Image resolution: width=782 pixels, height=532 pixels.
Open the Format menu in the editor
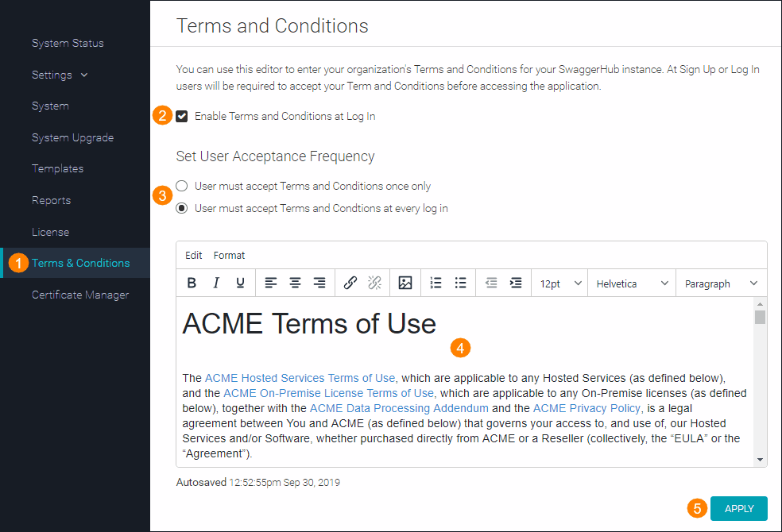(230, 255)
